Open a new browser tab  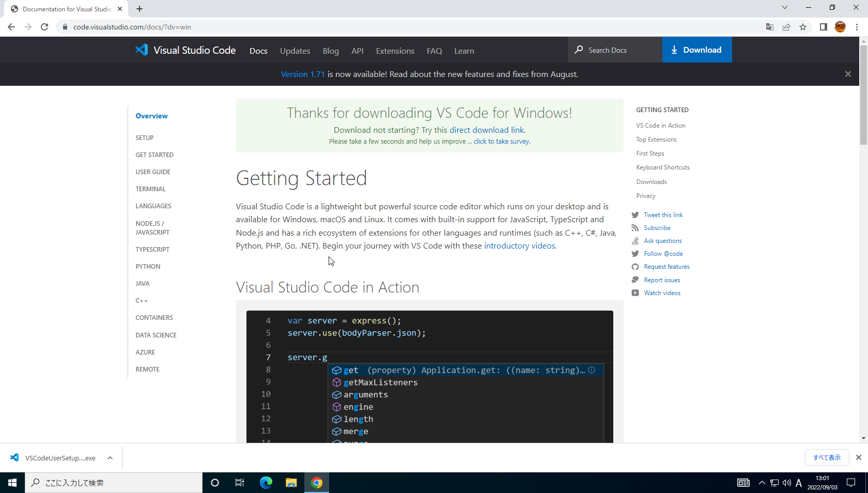(139, 9)
